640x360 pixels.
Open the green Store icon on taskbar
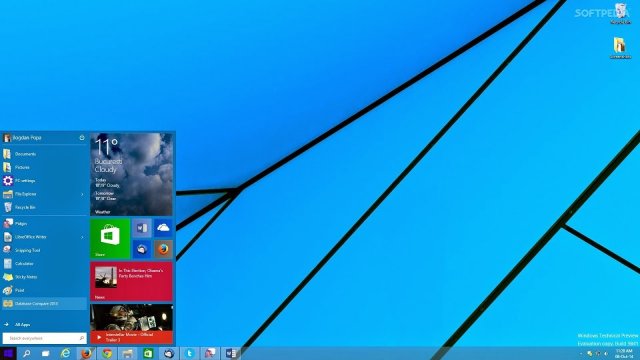(x=148, y=353)
